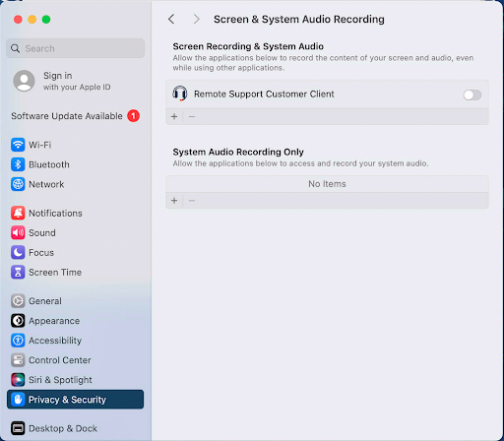Click the Apple ID avatar icon
The width and height of the screenshot is (504, 441).
point(24,81)
